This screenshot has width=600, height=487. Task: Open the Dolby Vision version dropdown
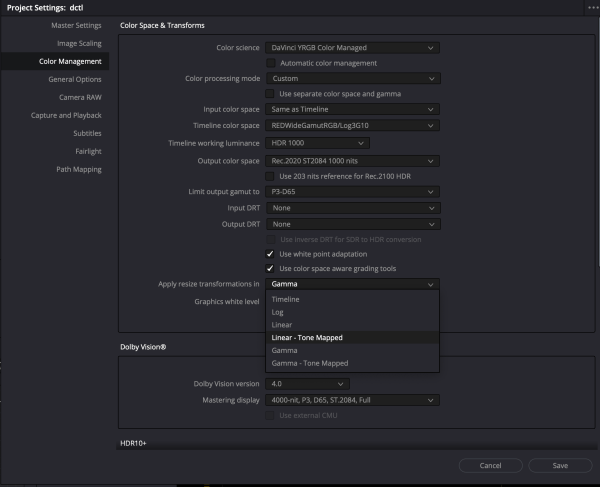click(307, 384)
